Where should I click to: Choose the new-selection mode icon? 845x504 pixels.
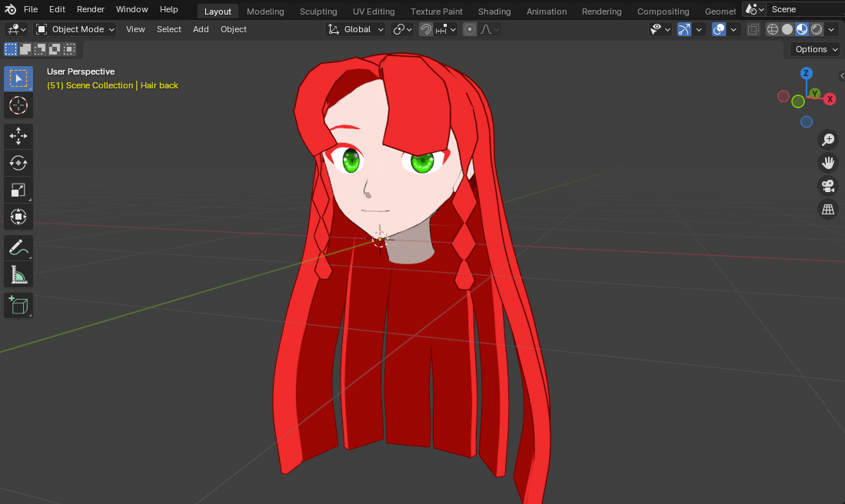11,49
